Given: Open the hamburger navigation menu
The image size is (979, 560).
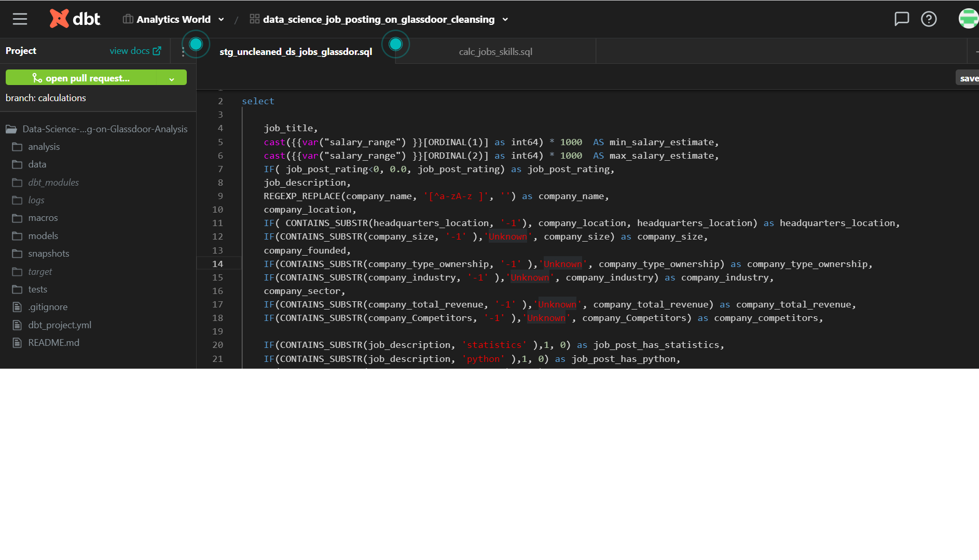Looking at the screenshot, I should coord(20,19).
